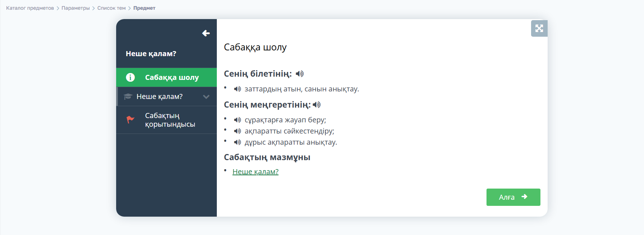Toggle fullscreen mode icon

click(x=539, y=28)
